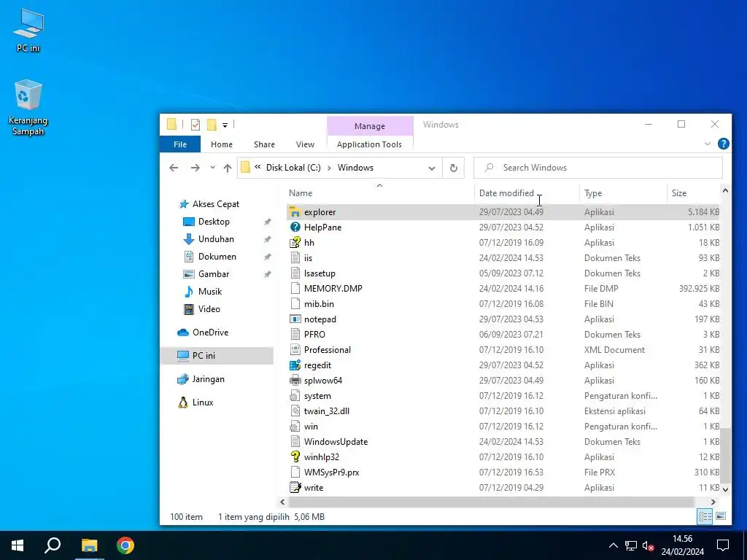Switch to the Home ribbon tab

(222, 144)
